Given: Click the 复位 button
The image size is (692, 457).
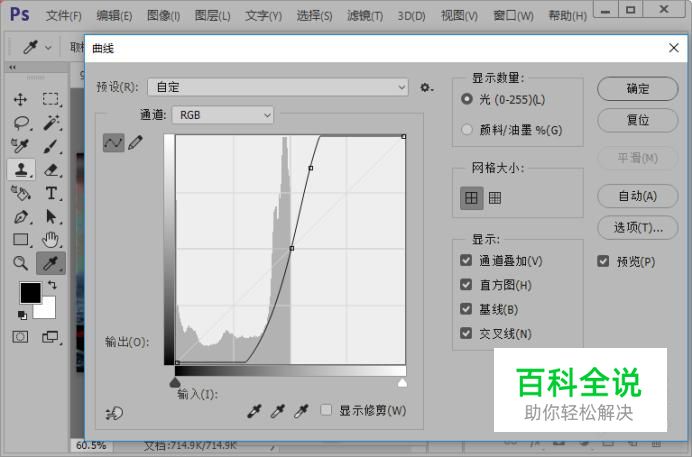Looking at the screenshot, I should [x=638, y=120].
